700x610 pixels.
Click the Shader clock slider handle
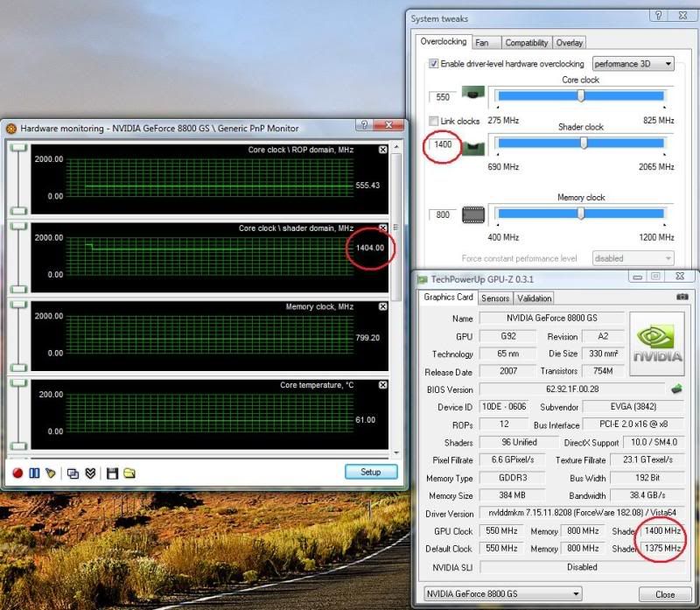tap(584, 143)
